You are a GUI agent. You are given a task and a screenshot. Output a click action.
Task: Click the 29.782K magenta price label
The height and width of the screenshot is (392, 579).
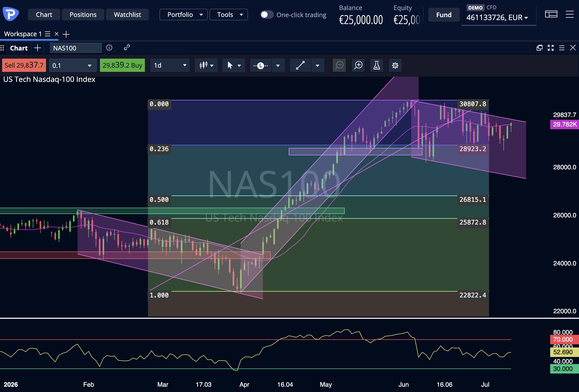click(565, 124)
